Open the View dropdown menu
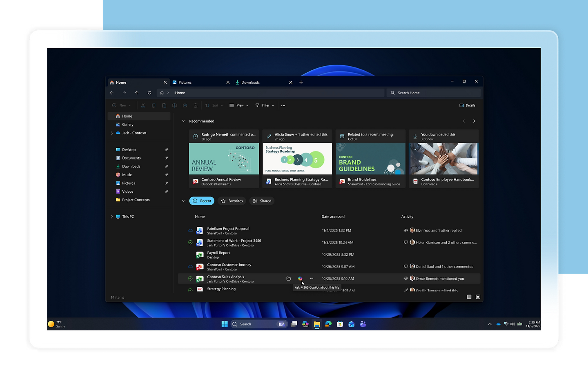 tap(239, 105)
